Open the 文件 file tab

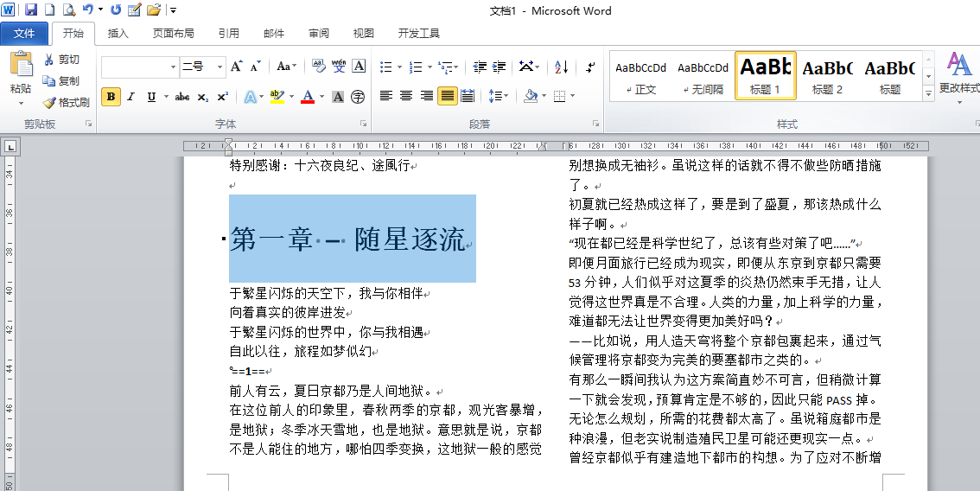(23, 33)
